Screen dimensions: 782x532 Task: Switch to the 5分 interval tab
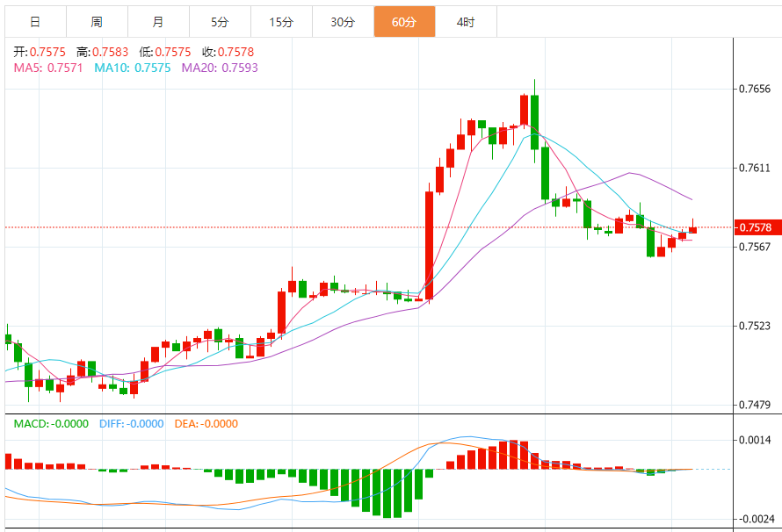[x=220, y=22]
